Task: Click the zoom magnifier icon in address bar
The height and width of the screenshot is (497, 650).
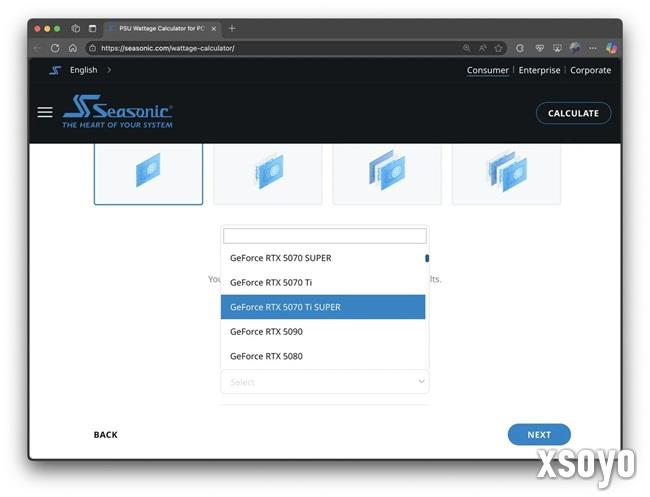Action: pos(467,48)
